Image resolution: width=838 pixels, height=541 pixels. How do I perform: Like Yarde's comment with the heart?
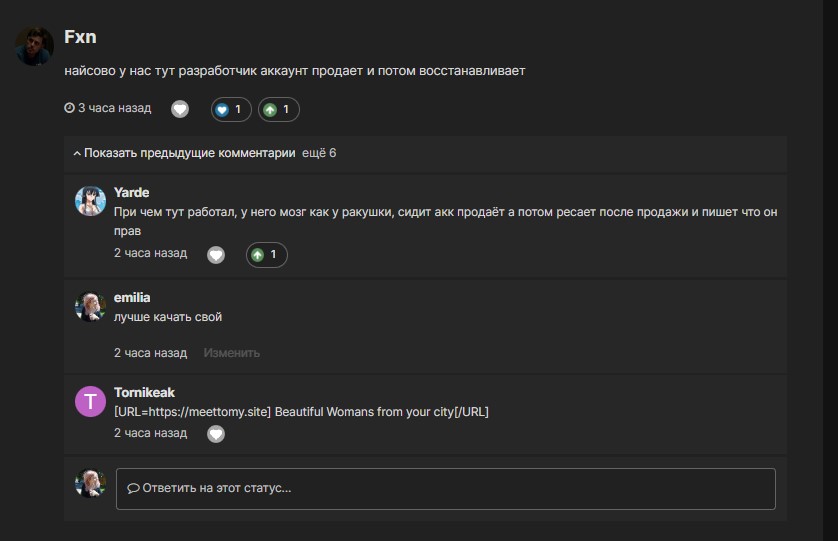point(216,255)
